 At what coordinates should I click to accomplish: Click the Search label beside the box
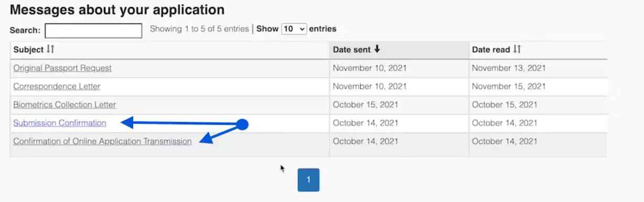pyautogui.click(x=25, y=31)
